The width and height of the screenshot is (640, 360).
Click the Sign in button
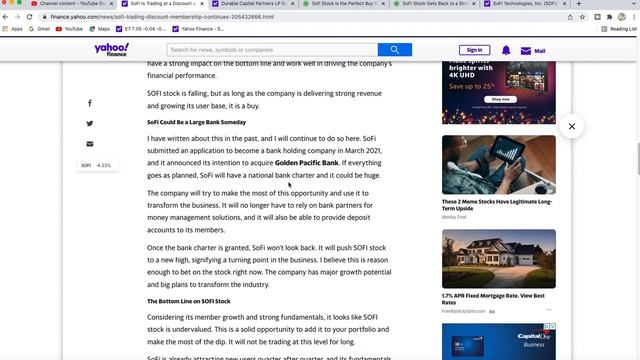pos(474,50)
